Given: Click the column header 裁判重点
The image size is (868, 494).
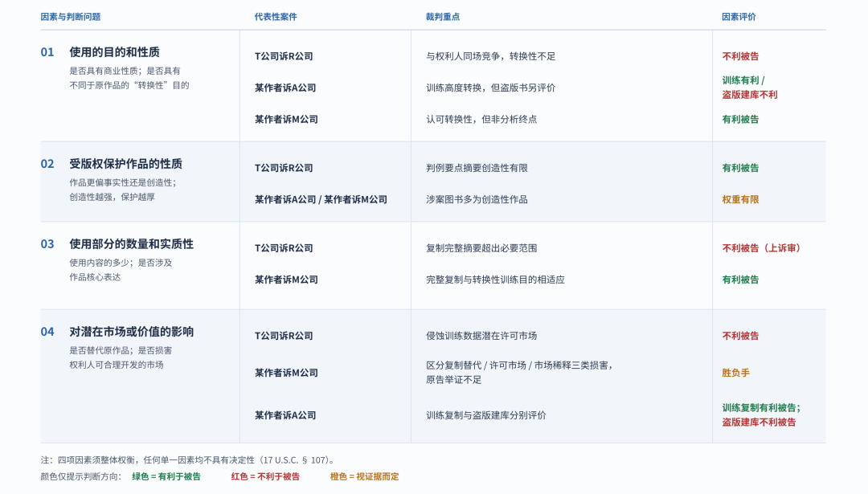Looking at the screenshot, I should pyautogui.click(x=442, y=17).
